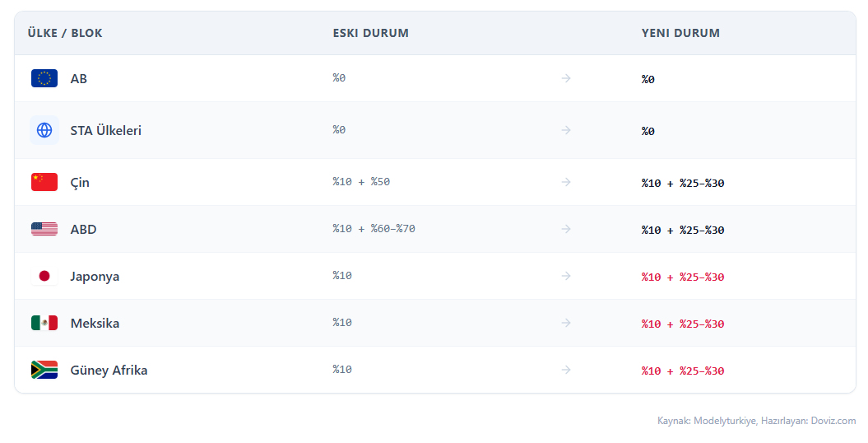Click the STA Ülkeleri label
This screenshot has height=443, width=868.
[106, 130]
